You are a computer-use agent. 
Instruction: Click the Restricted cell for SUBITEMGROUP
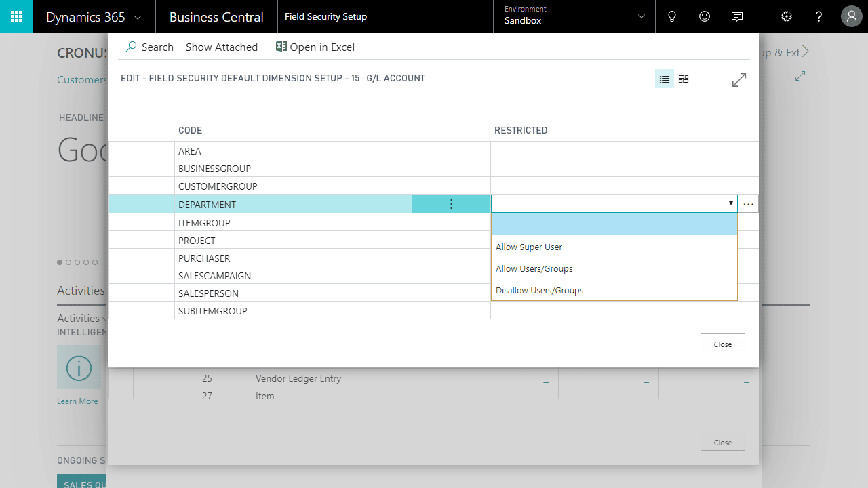625,310
